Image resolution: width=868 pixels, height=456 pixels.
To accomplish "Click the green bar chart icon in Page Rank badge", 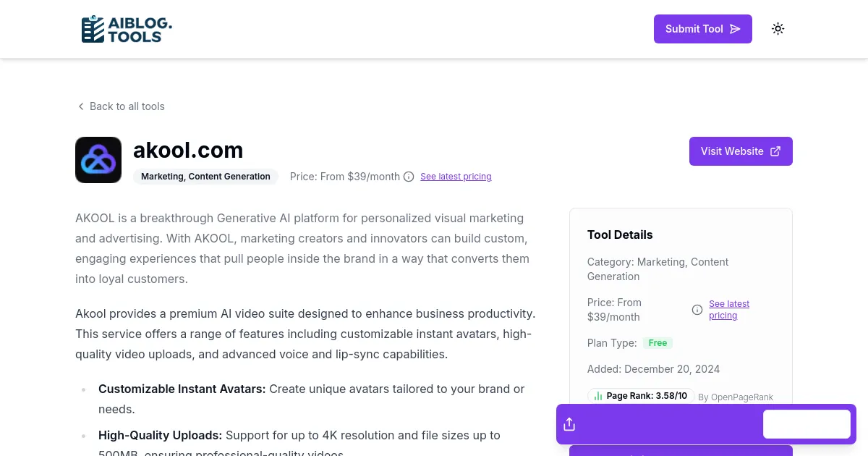I will coord(598,396).
